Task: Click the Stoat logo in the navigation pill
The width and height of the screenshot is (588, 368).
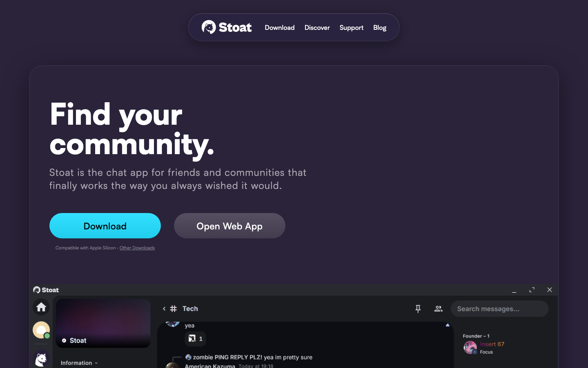Action: pos(226,27)
